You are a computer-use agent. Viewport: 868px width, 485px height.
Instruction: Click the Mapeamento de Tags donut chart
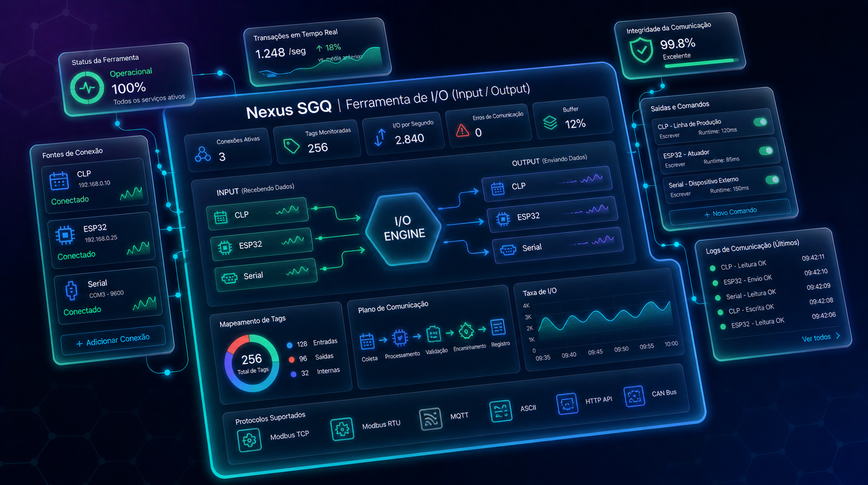point(252,363)
